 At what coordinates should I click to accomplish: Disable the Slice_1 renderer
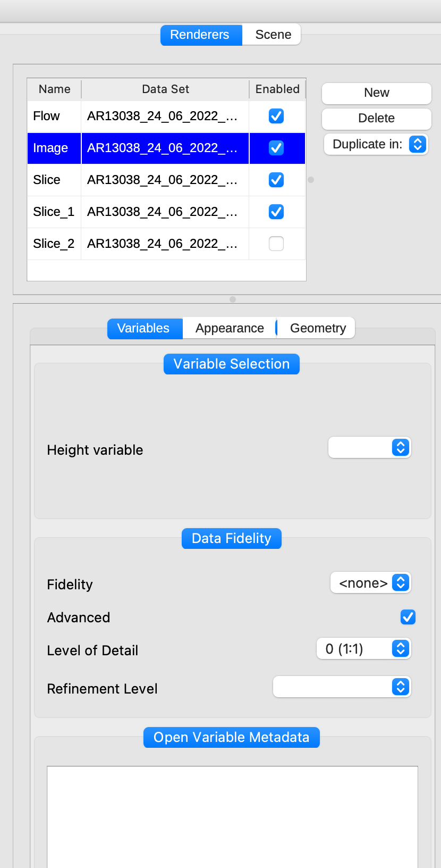[x=276, y=212]
